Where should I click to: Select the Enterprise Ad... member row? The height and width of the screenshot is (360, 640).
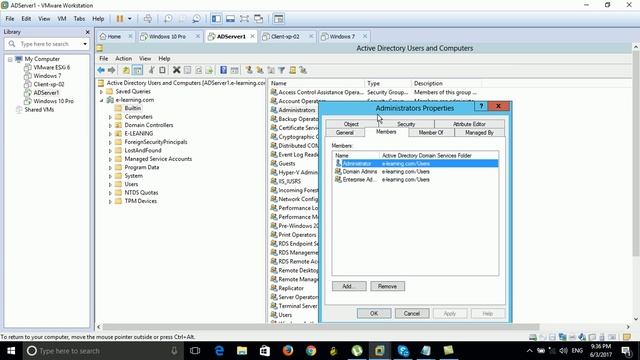coord(416,180)
